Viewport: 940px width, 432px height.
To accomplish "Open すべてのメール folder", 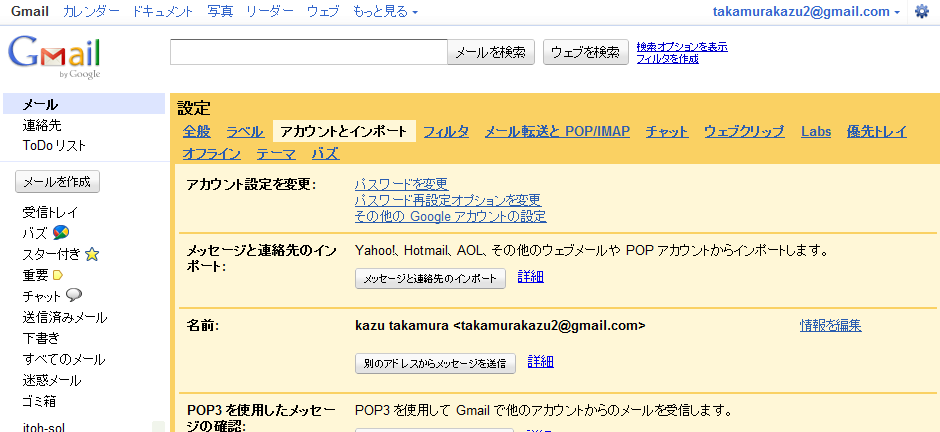I will click(64, 360).
